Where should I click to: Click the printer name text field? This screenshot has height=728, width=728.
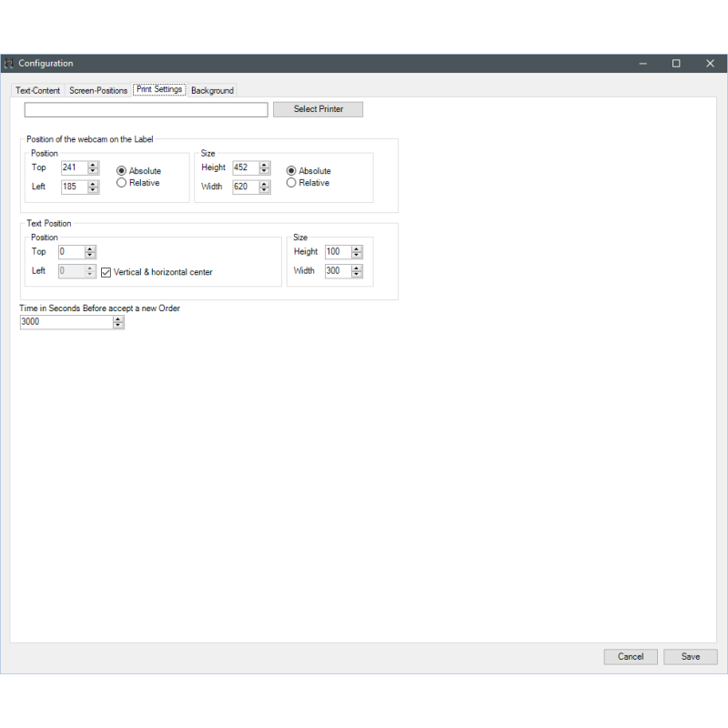(x=146, y=110)
